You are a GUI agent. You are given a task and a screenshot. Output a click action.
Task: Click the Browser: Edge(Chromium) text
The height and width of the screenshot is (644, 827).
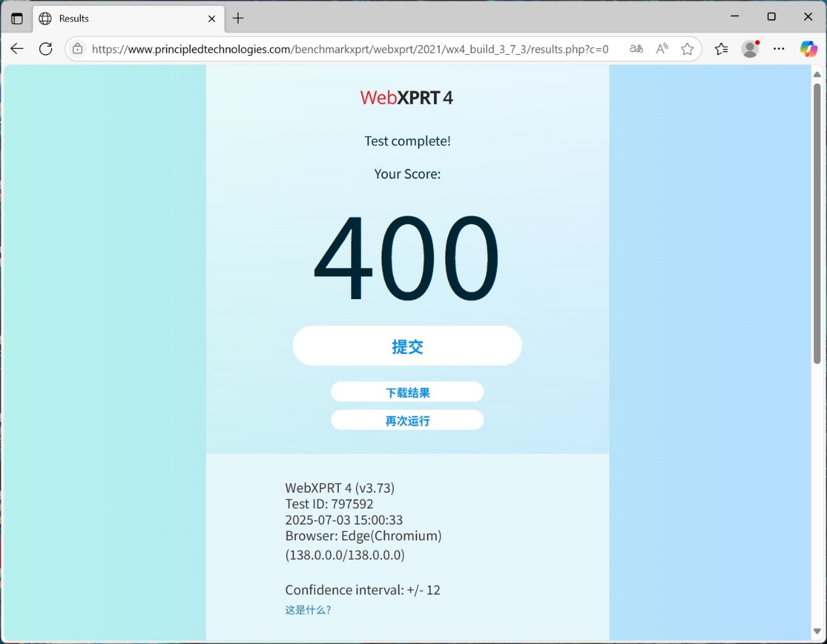tap(364, 536)
